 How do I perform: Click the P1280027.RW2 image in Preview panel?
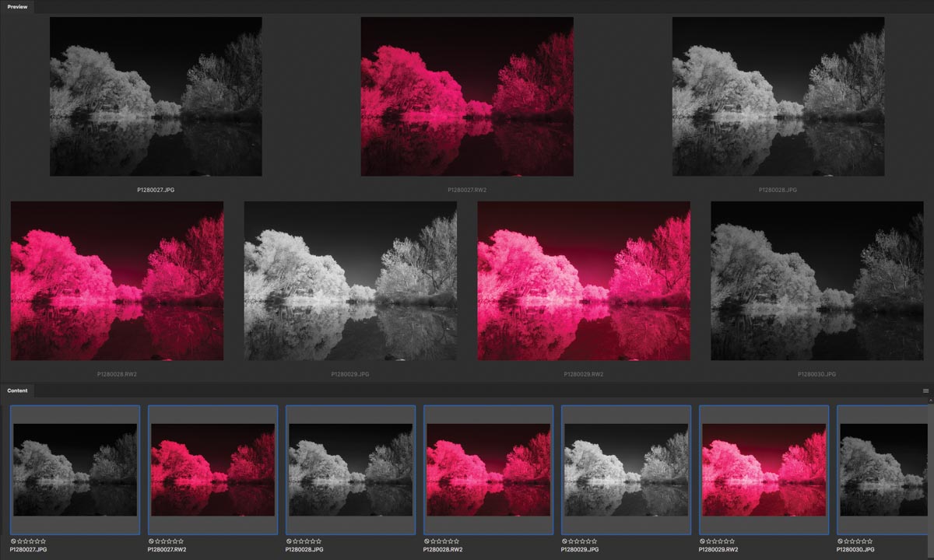[x=467, y=96]
